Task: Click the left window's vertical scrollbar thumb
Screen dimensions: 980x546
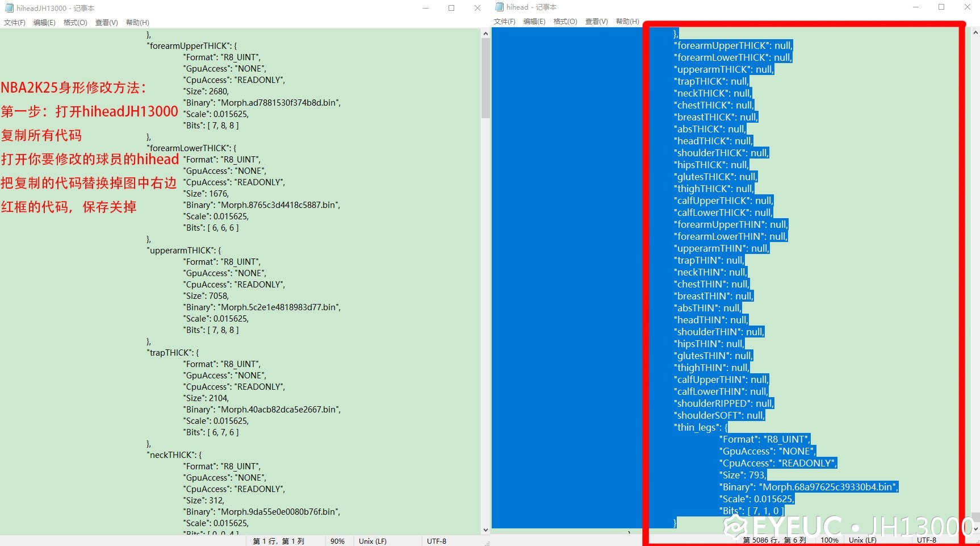Action: click(x=485, y=78)
